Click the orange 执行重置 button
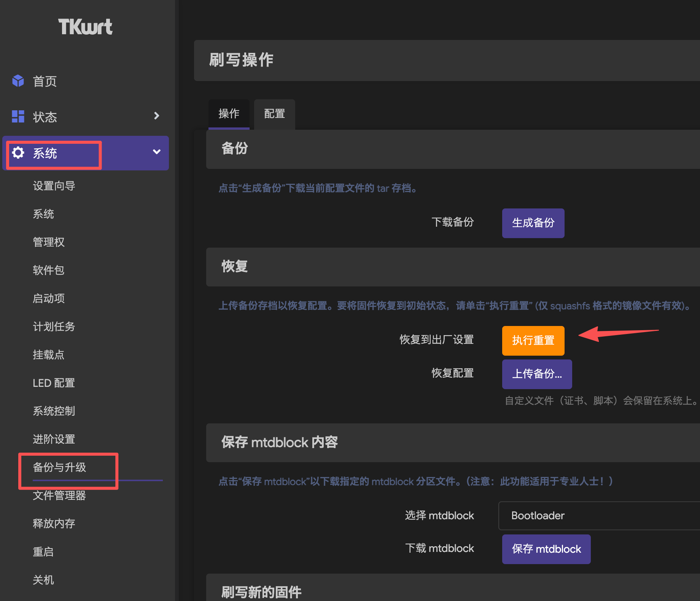Image resolution: width=700 pixels, height=601 pixels. coord(533,340)
